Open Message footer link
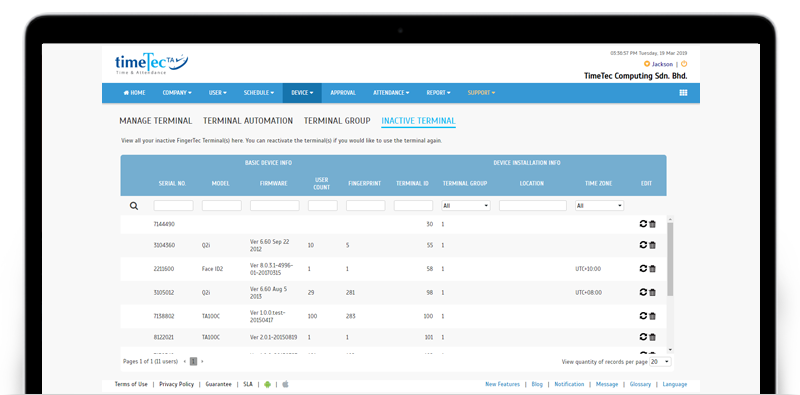The height and width of the screenshot is (395, 800). click(x=607, y=384)
